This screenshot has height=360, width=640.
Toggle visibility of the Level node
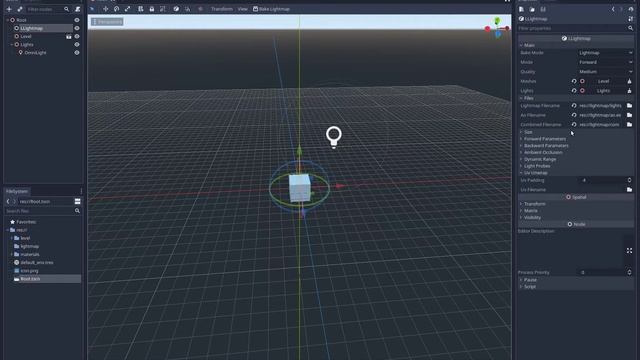77,36
